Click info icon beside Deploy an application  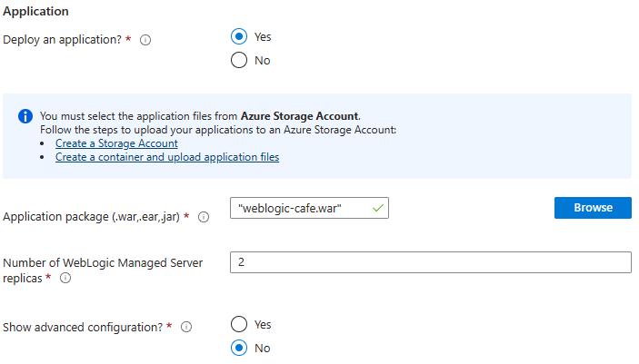pyautogui.click(x=145, y=41)
